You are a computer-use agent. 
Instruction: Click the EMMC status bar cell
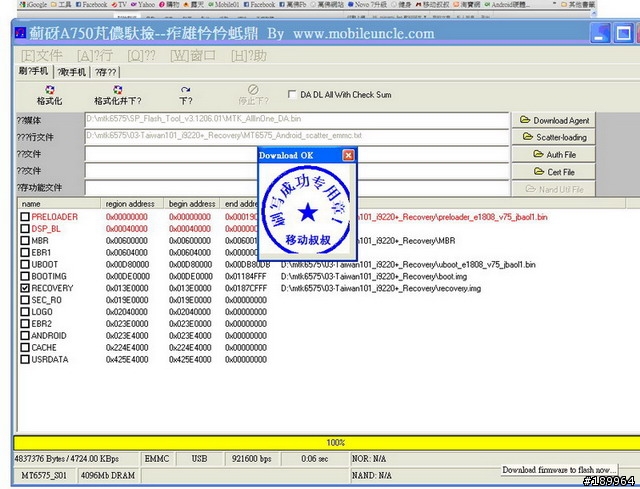(x=157, y=459)
